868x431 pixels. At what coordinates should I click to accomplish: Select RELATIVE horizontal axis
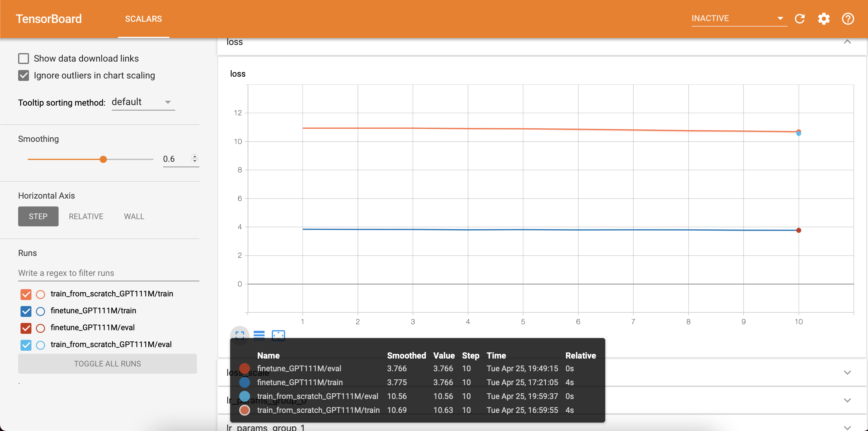[86, 216]
